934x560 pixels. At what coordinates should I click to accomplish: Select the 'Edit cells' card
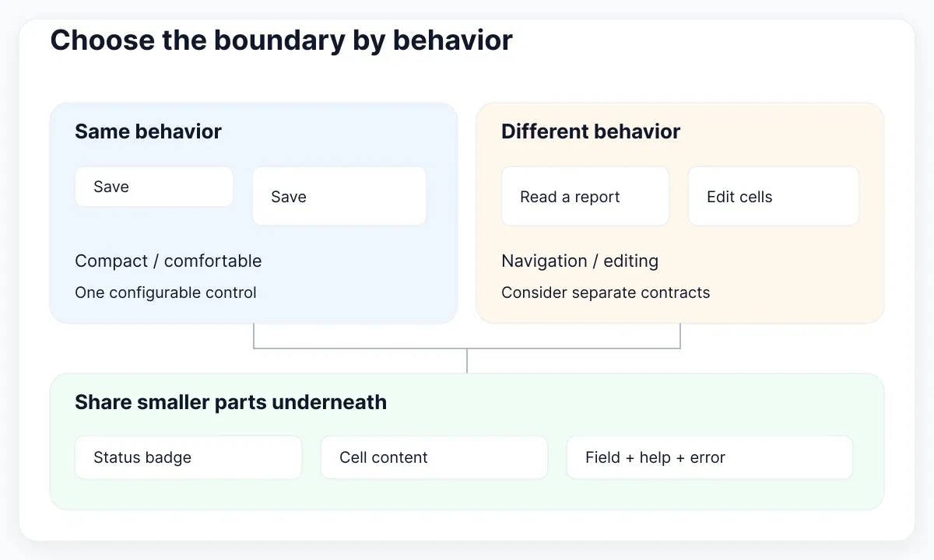pyautogui.click(x=774, y=197)
